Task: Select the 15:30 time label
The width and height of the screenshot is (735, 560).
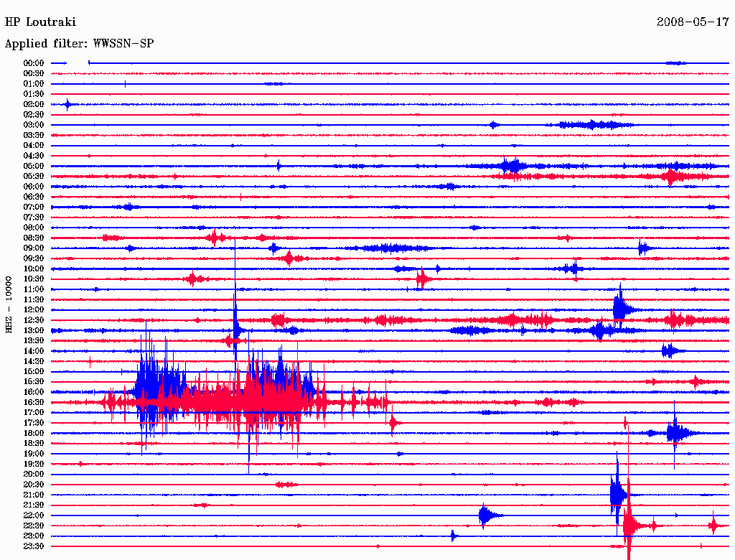Action: [x=34, y=382]
